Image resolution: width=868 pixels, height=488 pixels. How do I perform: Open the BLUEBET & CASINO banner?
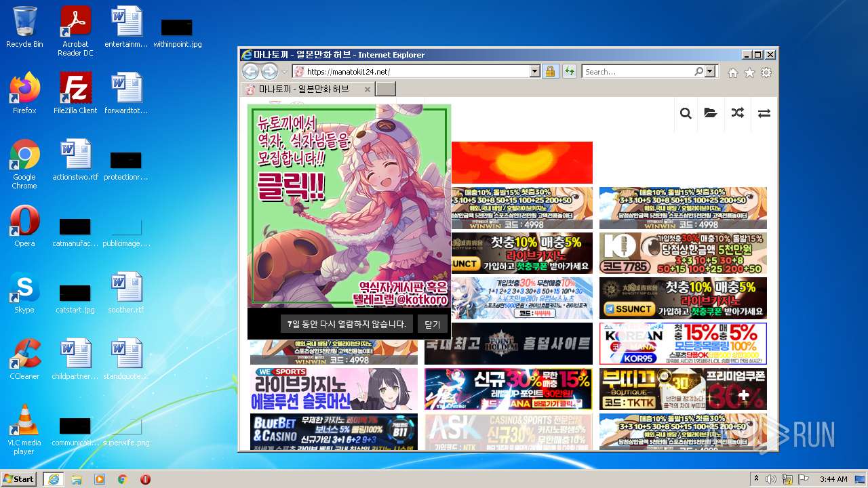334,432
